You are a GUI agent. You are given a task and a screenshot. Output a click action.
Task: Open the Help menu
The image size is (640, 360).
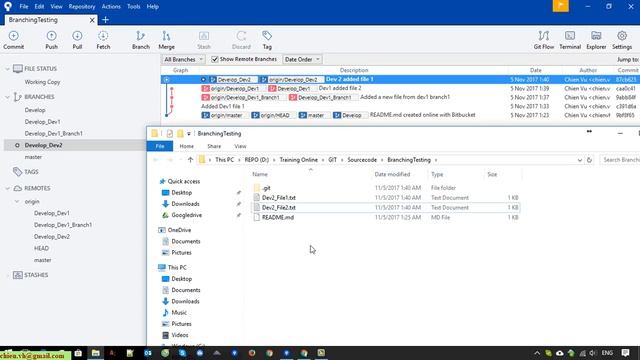[153, 7]
